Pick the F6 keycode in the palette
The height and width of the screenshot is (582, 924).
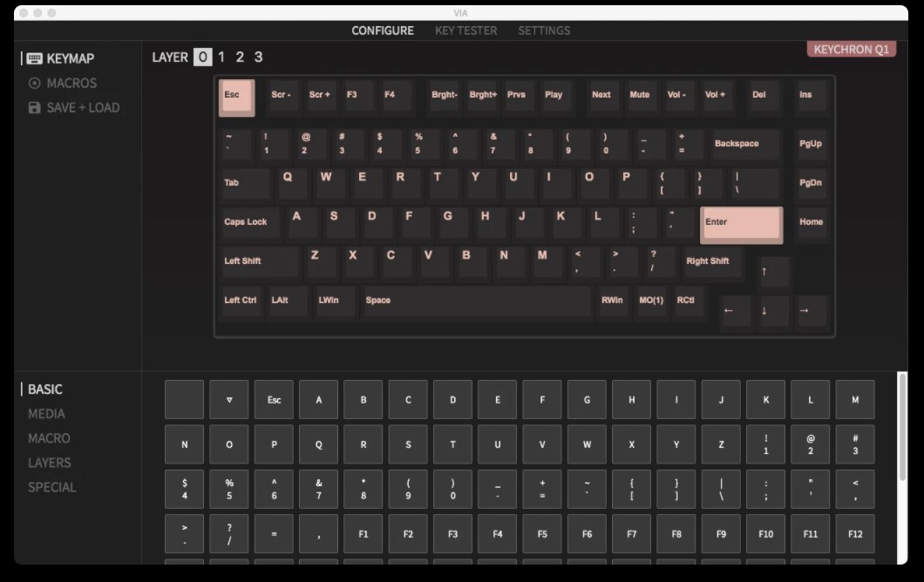coord(587,534)
